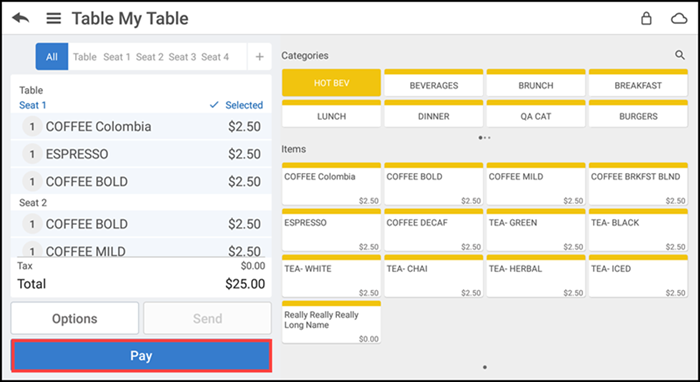This screenshot has width=700, height=382.
Task: Open the DINNER category
Action: point(433,114)
